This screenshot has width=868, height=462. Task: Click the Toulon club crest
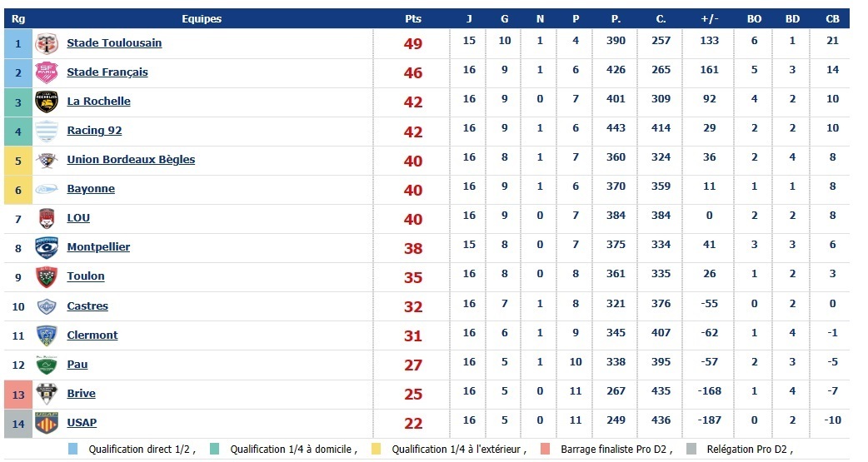[46, 276]
